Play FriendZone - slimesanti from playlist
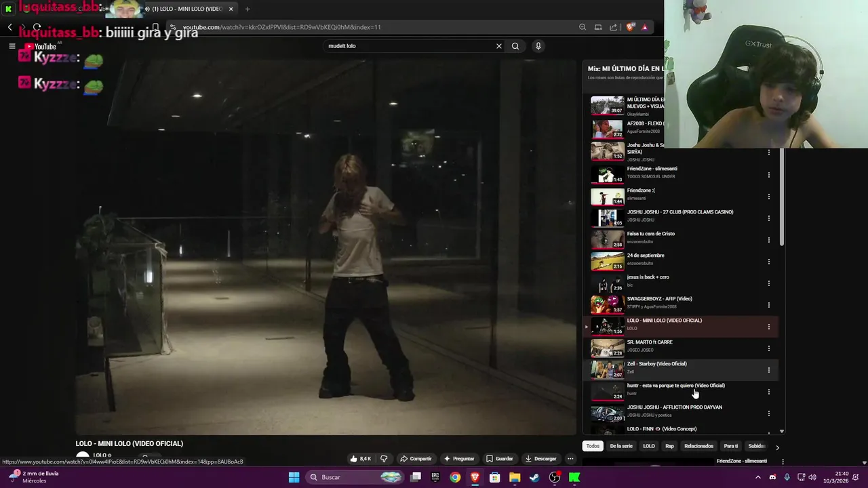868x488 pixels. (x=652, y=169)
